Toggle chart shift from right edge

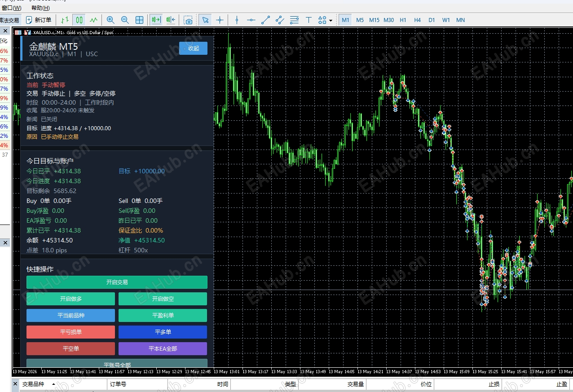click(171, 20)
